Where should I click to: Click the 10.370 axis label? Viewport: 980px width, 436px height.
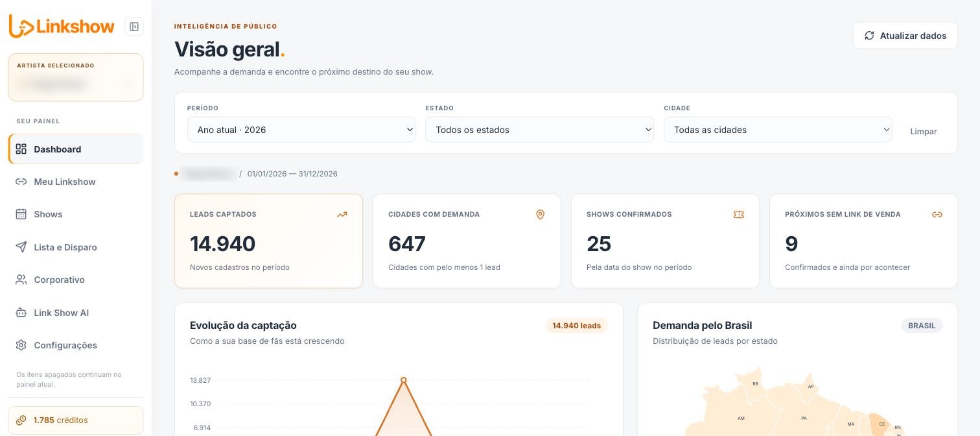(x=200, y=404)
